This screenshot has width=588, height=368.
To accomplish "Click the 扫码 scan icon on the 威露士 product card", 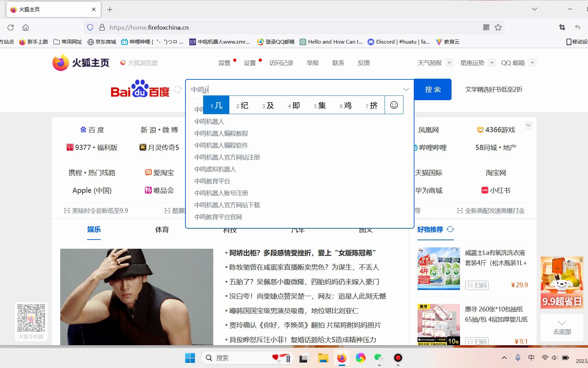I will coord(477,285).
